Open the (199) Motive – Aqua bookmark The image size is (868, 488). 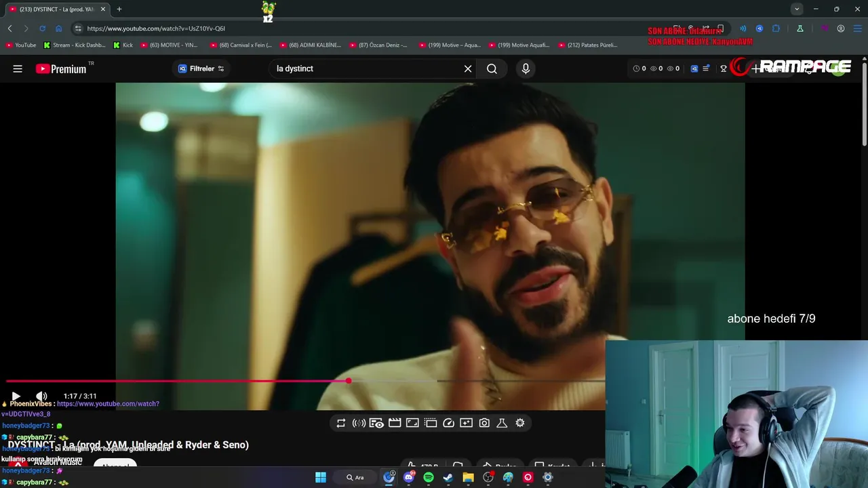click(x=450, y=45)
